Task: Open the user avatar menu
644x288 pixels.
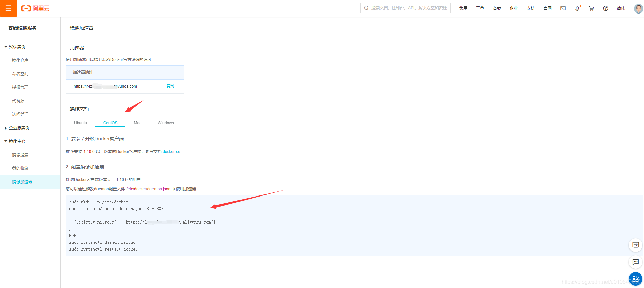Action: (x=638, y=8)
